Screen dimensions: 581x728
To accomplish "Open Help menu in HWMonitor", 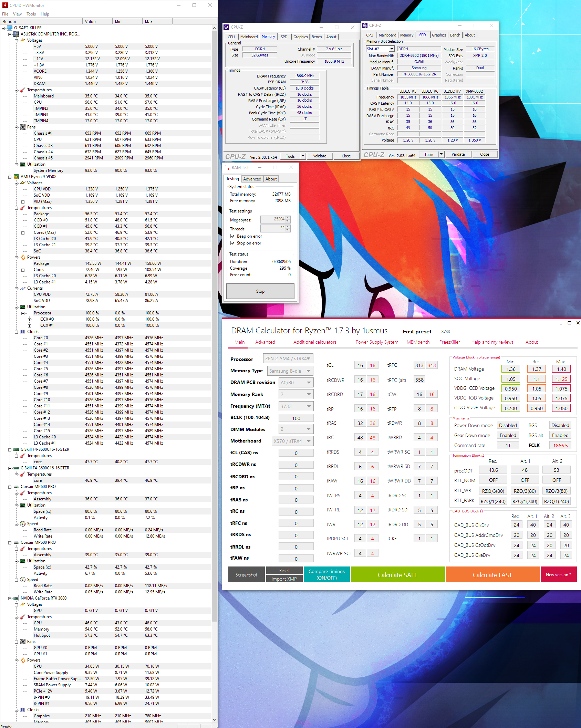I will (45, 14).
